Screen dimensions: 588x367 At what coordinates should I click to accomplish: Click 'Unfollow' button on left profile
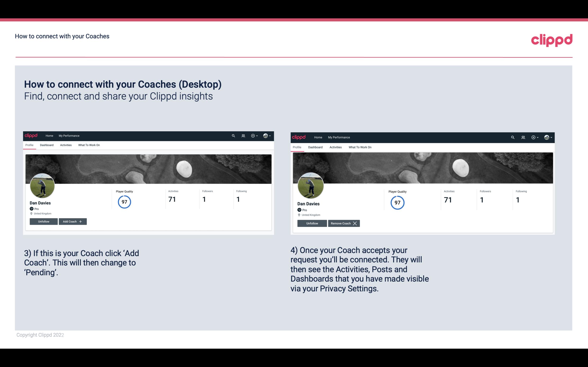point(44,221)
